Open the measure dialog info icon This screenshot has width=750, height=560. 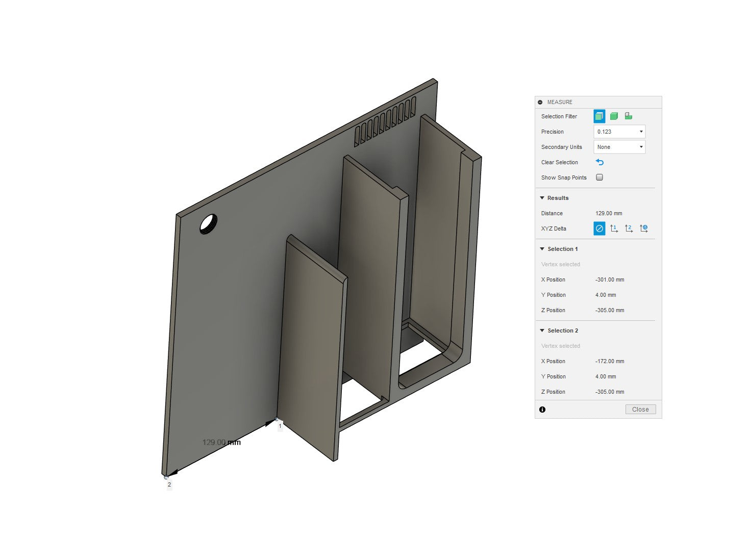coord(542,410)
